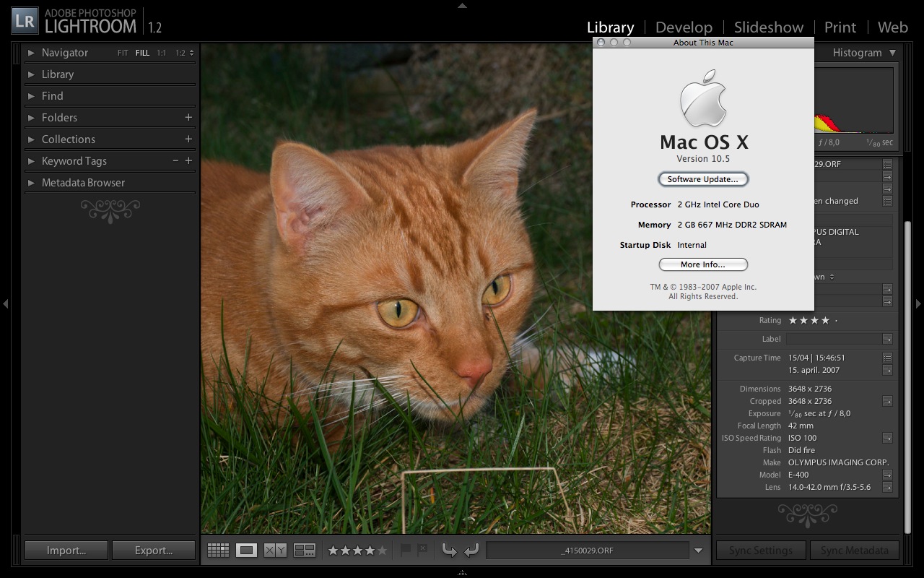
Task: Switch to Survey view in the toolbar
Action: pos(305,551)
